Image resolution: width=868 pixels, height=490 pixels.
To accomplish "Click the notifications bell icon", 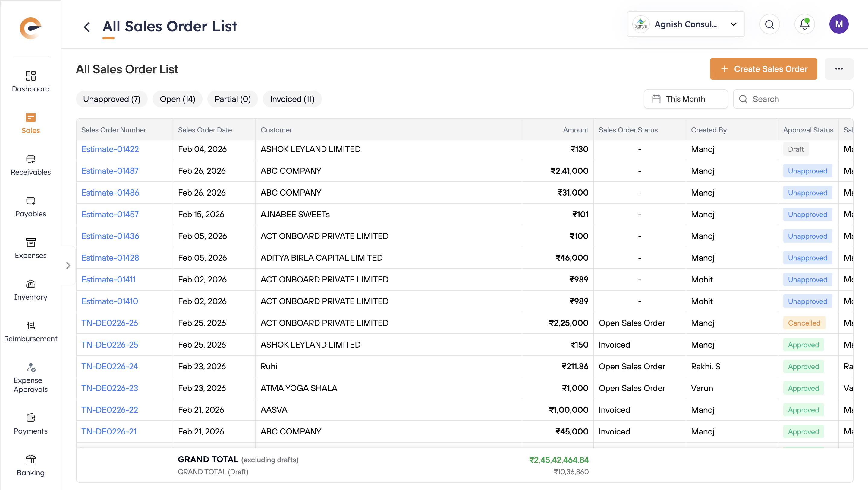I will pyautogui.click(x=804, y=24).
